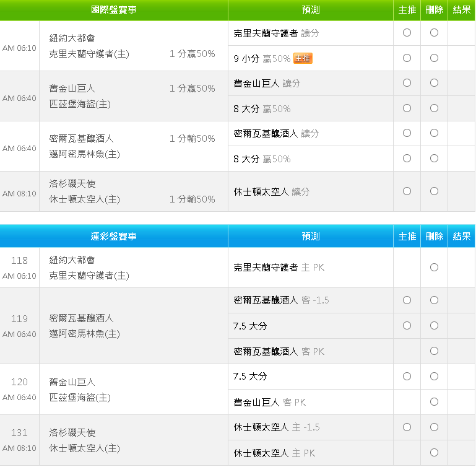
Task: Click the orange 主推 badge beside 9 小分
Action: (303, 58)
